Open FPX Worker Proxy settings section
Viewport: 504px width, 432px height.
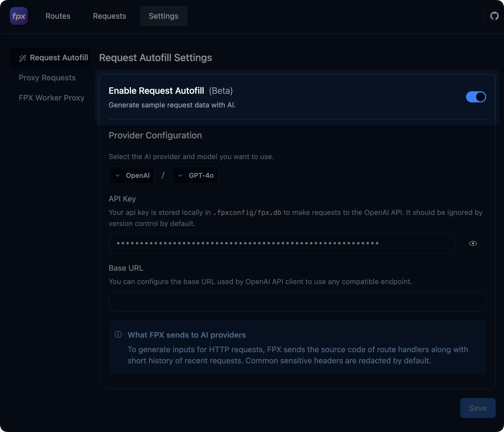(51, 98)
